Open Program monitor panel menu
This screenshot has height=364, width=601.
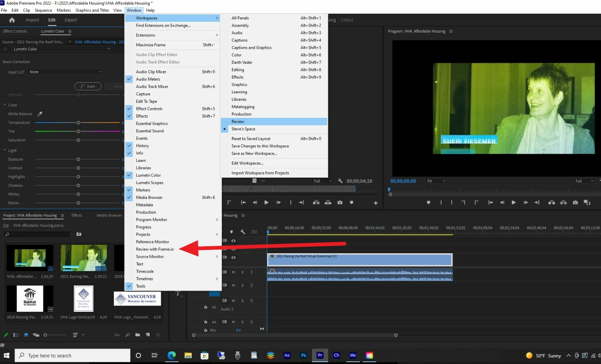pyautogui.click(x=451, y=31)
